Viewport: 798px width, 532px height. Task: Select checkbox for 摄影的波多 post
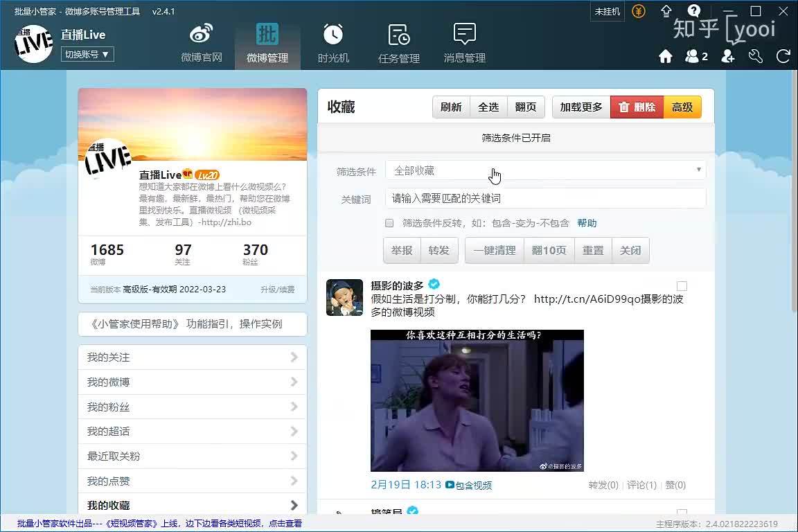[x=682, y=286]
